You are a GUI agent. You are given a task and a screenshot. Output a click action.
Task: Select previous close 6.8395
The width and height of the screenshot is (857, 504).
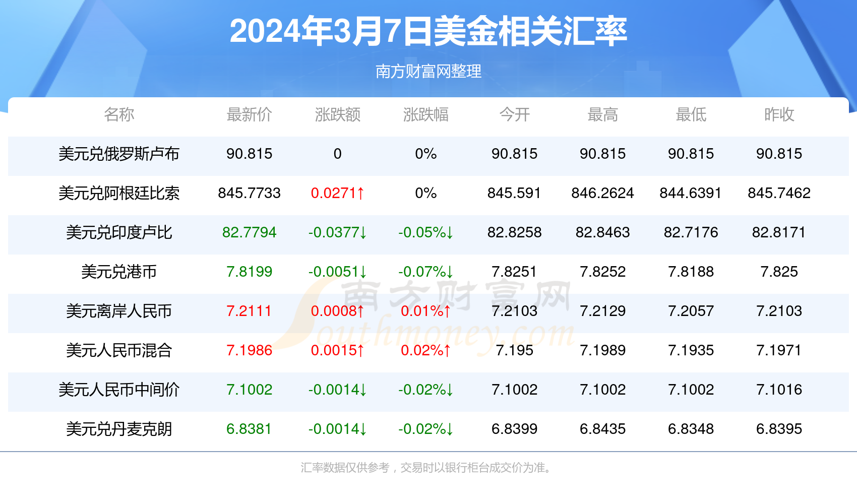pos(779,429)
